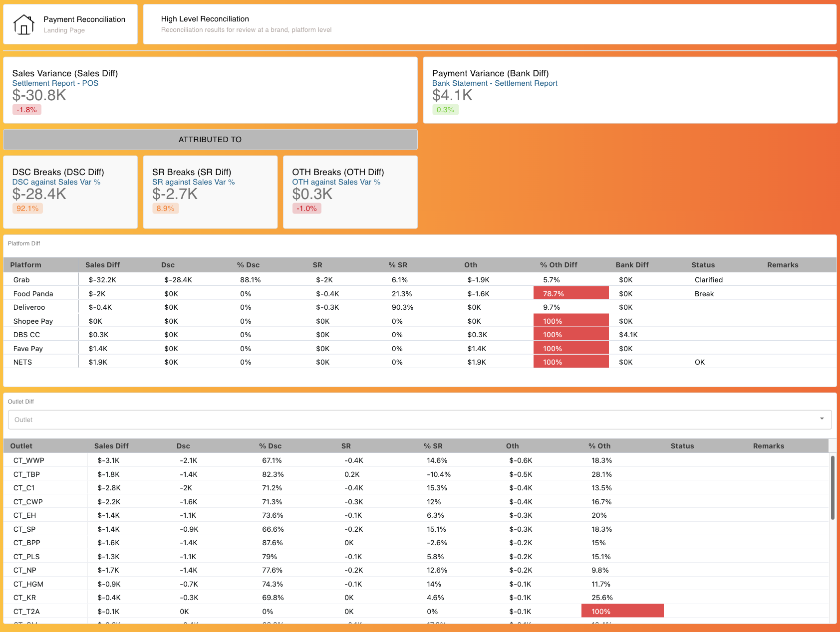The height and width of the screenshot is (632, 840).
Task: Sort Outlet table by Outlet header
Action: (x=21, y=446)
